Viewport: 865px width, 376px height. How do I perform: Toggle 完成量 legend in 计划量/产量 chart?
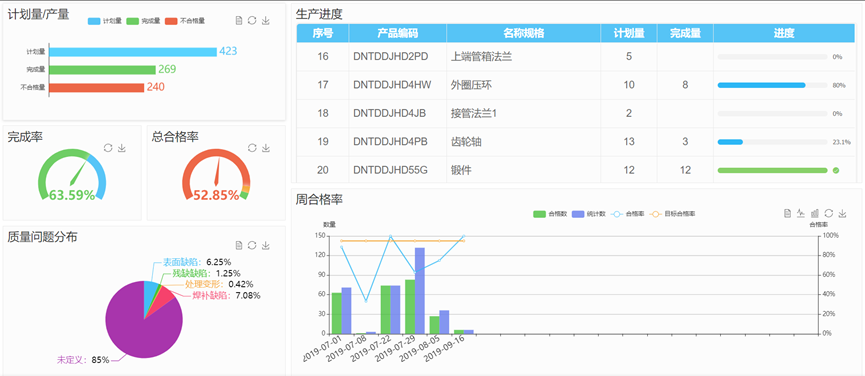[x=143, y=21]
